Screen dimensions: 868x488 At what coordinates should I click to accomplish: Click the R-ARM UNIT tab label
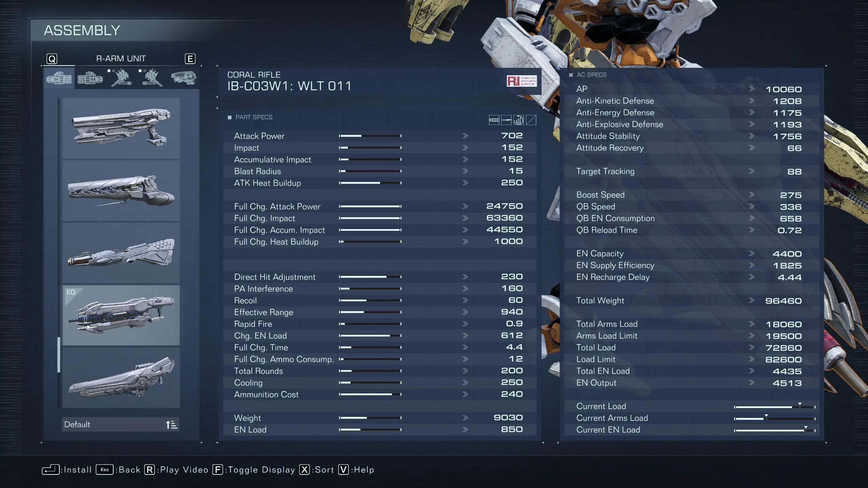pyautogui.click(x=121, y=58)
